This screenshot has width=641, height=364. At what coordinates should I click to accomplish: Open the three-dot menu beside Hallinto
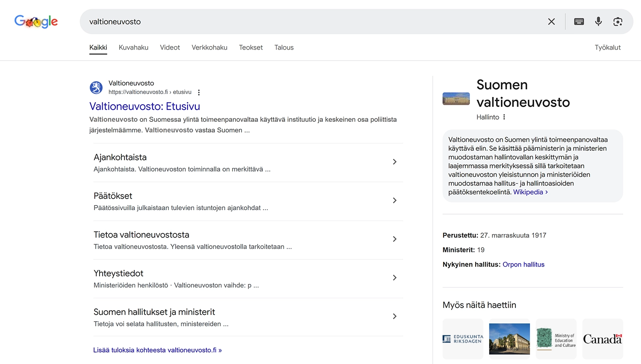[504, 117]
